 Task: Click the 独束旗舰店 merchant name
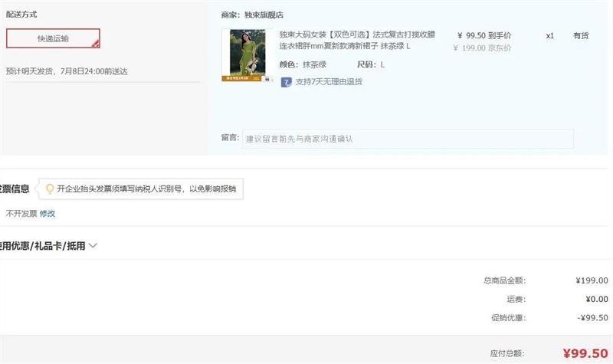click(264, 15)
